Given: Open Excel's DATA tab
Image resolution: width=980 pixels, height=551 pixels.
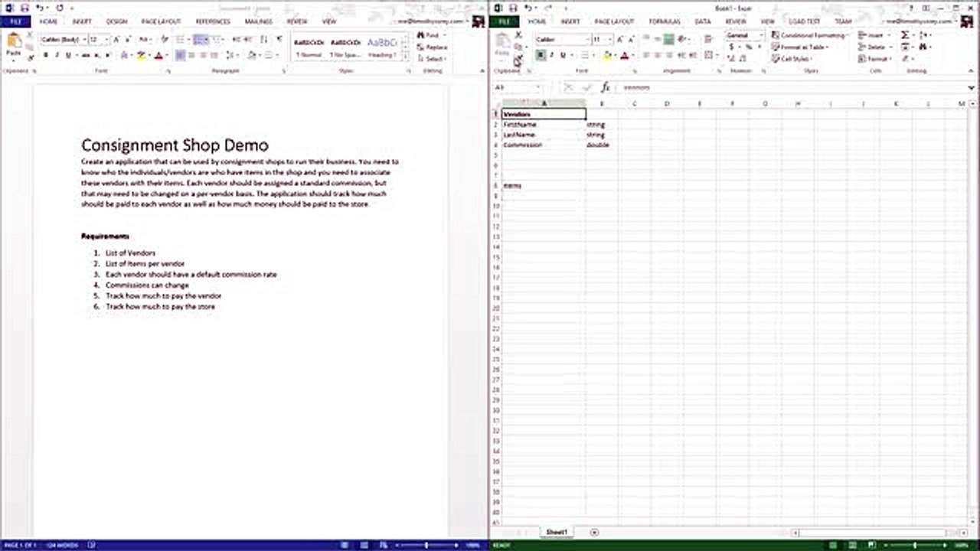Looking at the screenshot, I should coord(702,21).
